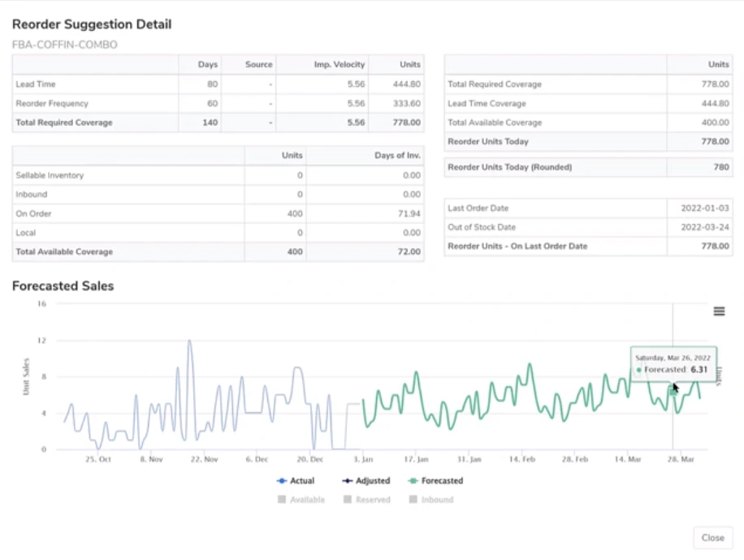Image resolution: width=744 pixels, height=560 pixels.
Task: Click the highlighted forecast point on Mar 26
Action: 673,391
